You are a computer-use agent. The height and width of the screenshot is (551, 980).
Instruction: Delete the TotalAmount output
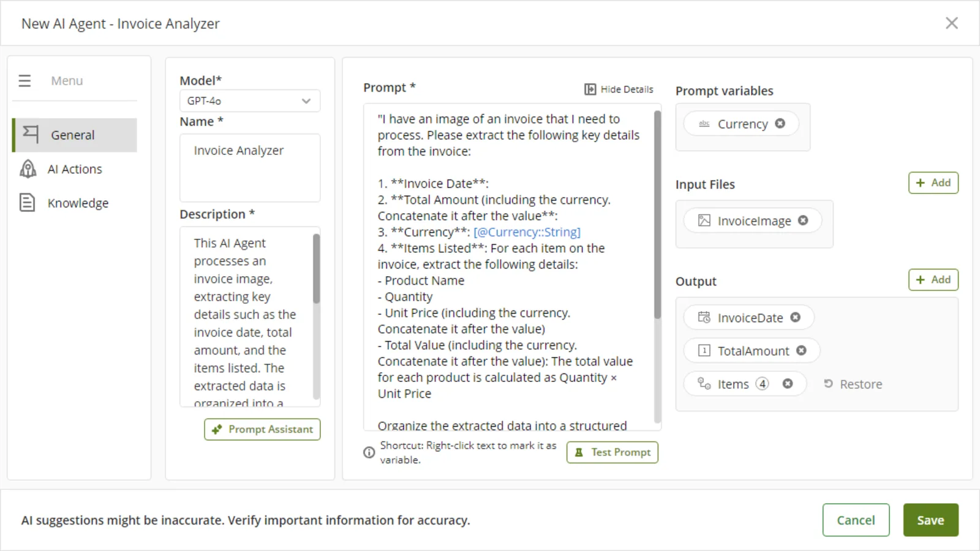coord(801,350)
